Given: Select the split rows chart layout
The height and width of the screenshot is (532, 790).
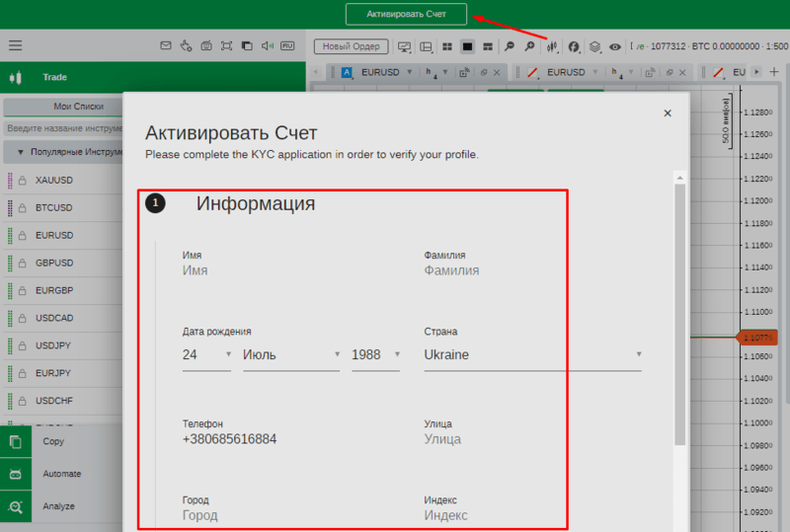Looking at the screenshot, I should pyautogui.click(x=488, y=46).
